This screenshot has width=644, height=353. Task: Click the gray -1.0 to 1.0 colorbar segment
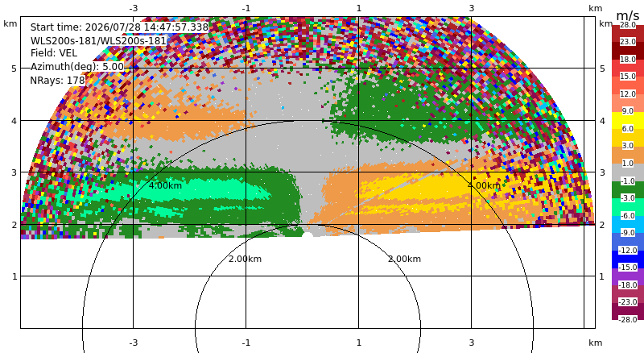coord(628,172)
